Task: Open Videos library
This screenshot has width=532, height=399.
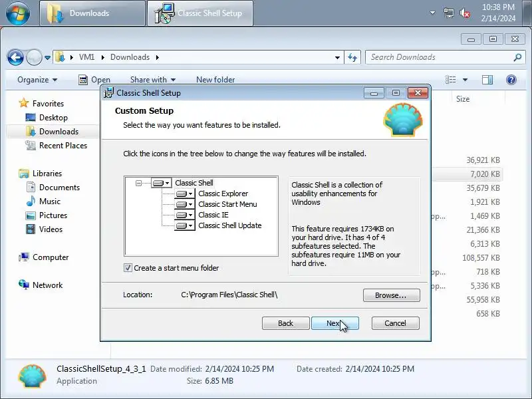Action: point(51,229)
